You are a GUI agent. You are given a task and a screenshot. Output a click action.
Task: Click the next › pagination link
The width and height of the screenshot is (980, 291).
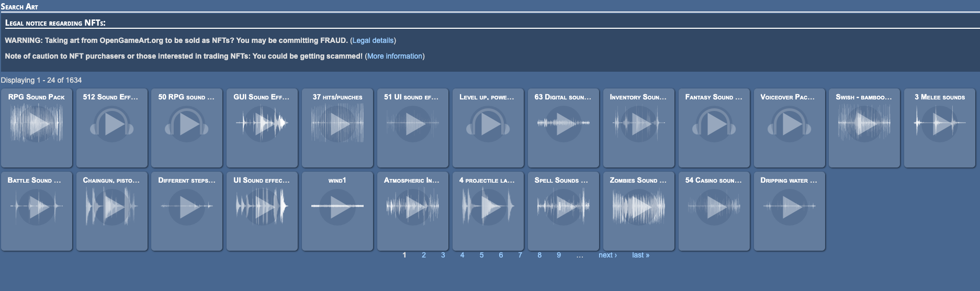(x=607, y=255)
